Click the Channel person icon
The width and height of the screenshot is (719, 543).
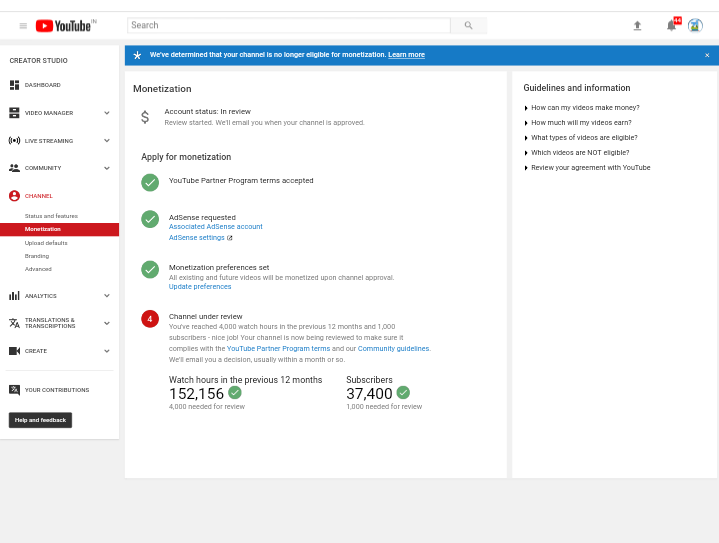coord(14,196)
